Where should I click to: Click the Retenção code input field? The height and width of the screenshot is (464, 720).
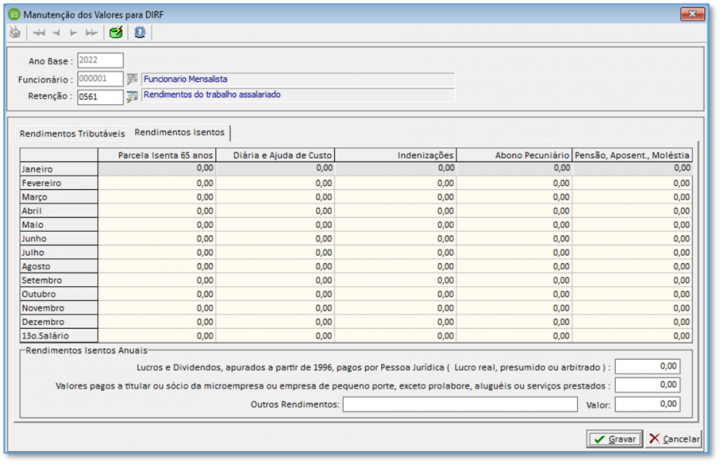(x=100, y=97)
